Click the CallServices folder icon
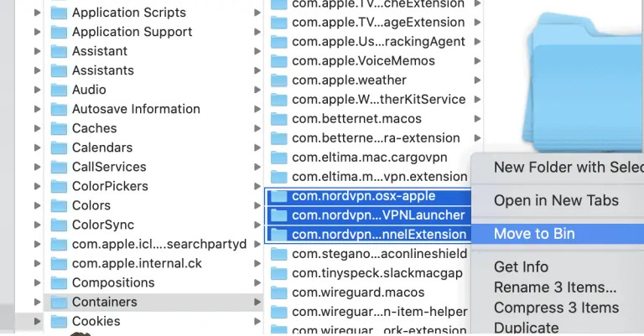Viewport: 644px width, 336px height. [59, 167]
